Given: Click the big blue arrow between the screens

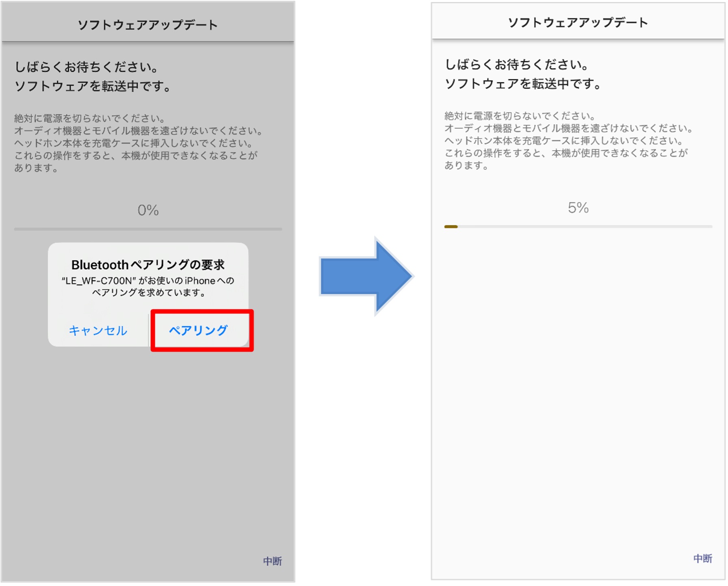Looking at the screenshot, I should pos(366,276).
